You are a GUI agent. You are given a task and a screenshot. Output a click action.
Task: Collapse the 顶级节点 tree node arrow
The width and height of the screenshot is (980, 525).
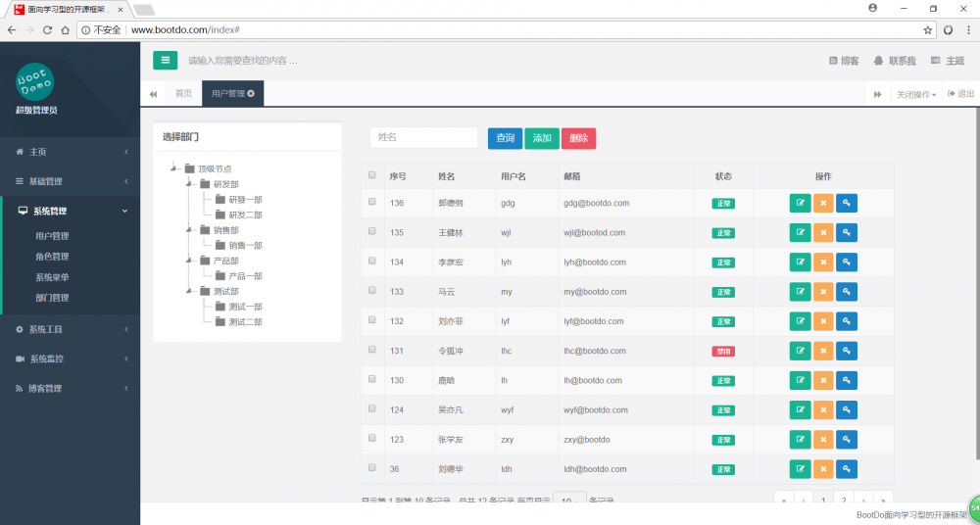(x=173, y=168)
